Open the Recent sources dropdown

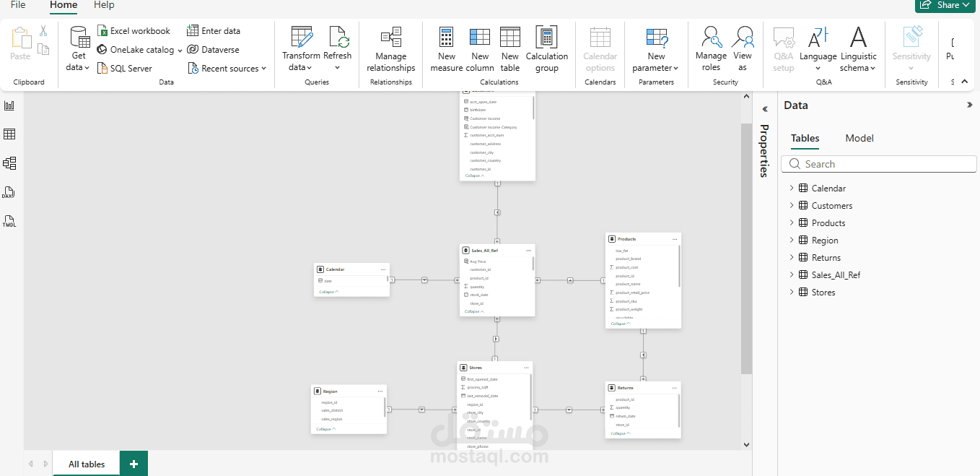coord(263,69)
